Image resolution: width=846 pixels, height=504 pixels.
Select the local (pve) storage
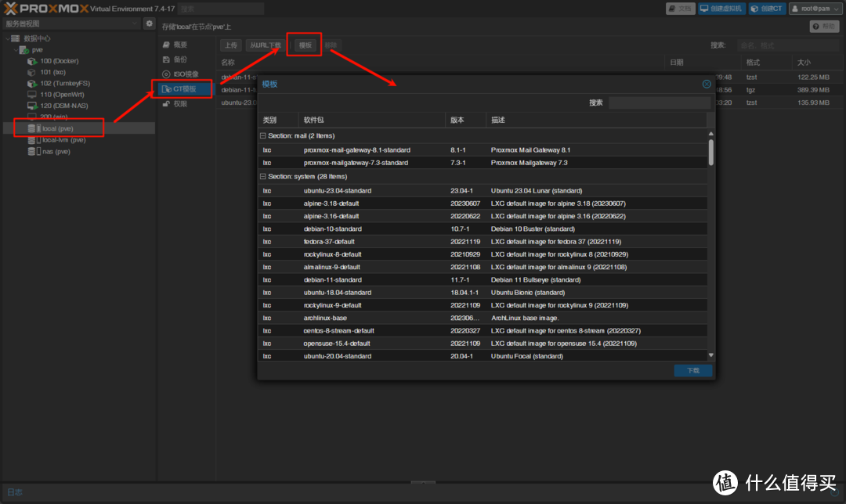tap(58, 128)
